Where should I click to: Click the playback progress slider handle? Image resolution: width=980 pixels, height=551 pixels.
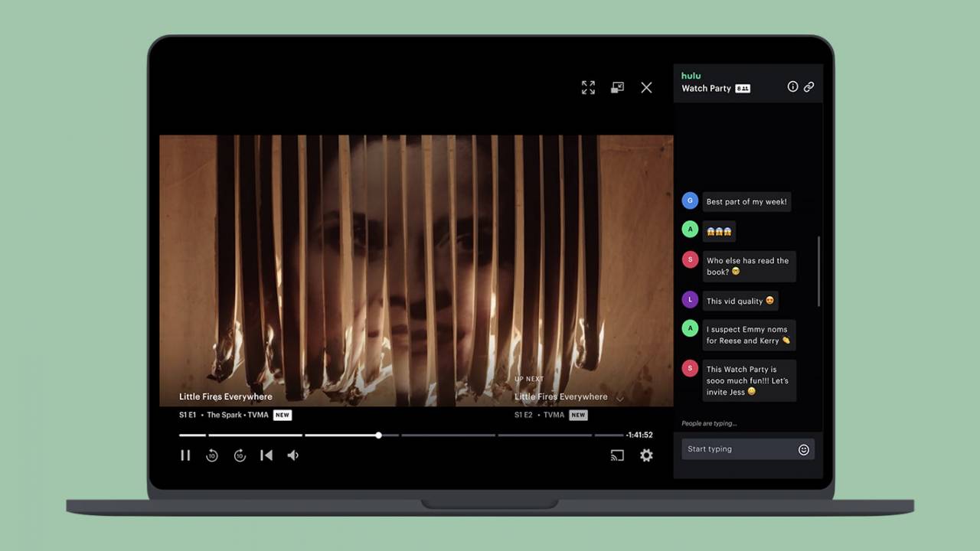coord(378,435)
